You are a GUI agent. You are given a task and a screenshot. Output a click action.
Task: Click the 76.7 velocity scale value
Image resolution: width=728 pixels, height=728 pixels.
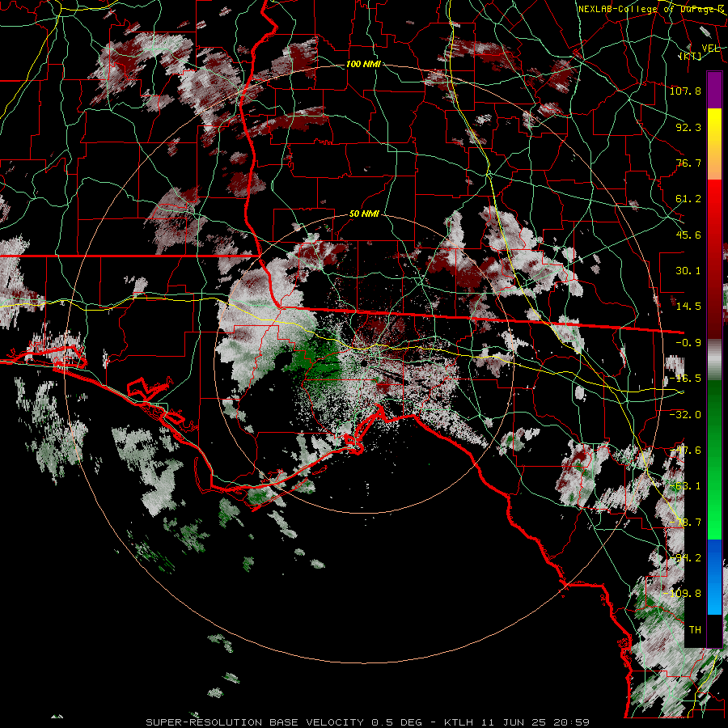point(688,163)
